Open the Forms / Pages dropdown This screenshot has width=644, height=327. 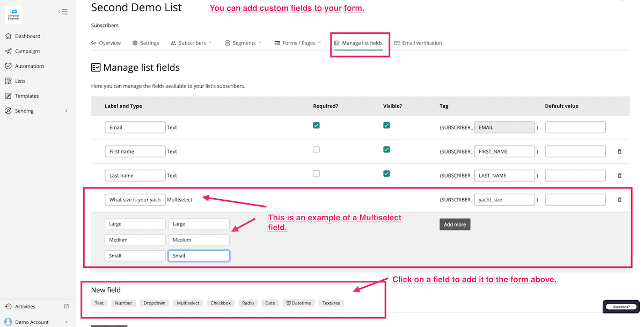click(x=298, y=43)
